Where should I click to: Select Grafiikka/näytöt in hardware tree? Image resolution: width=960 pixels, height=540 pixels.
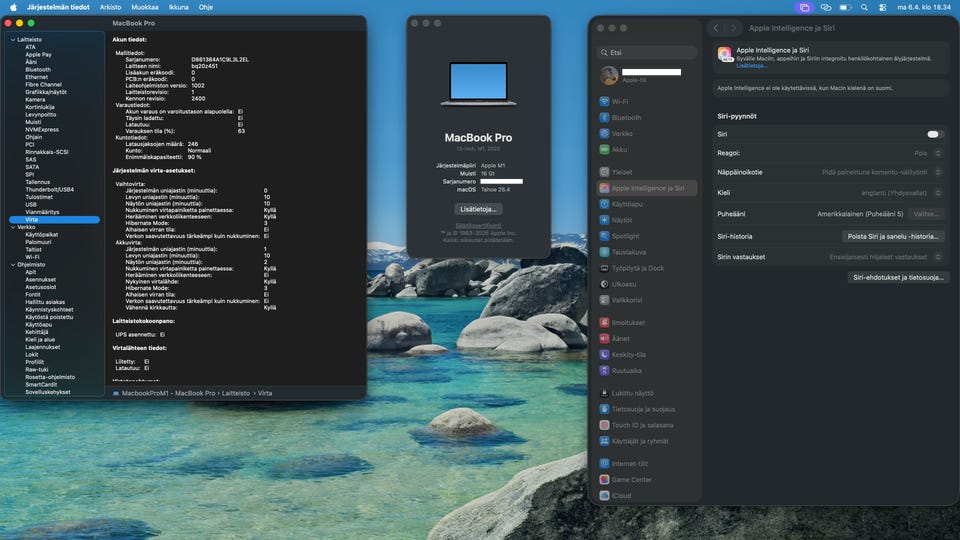[x=46, y=92]
